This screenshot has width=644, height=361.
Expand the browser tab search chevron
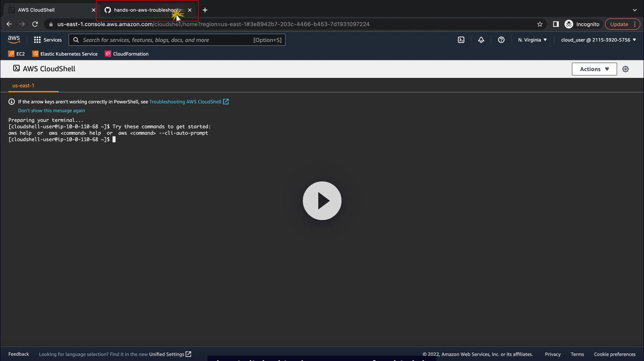635,10
